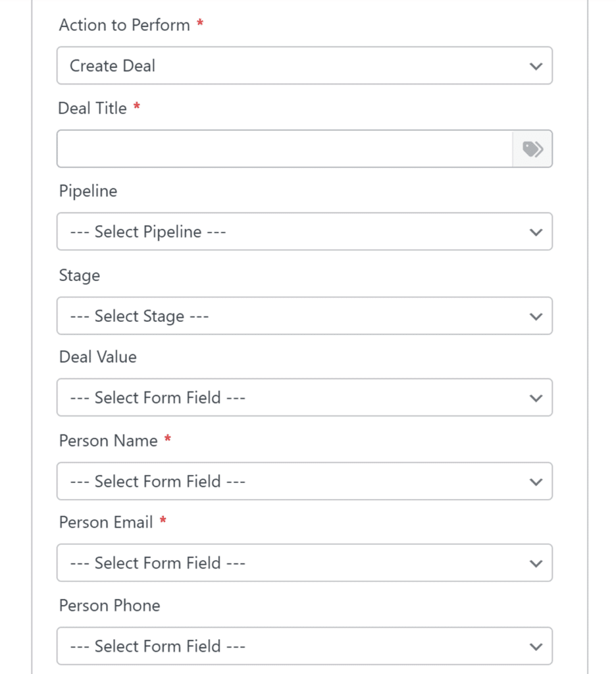The image size is (616, 674).
Task: Expand the Person Email field dropdown
Action: click(304, 563)
